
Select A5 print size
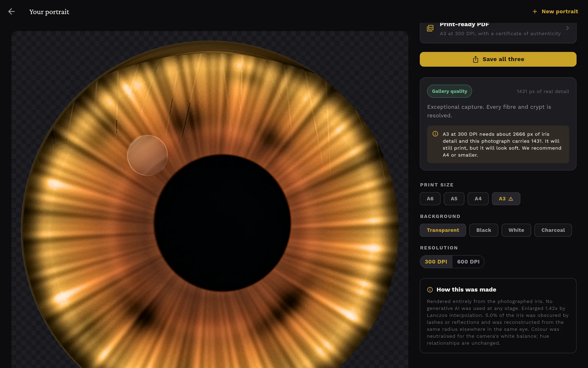click(x=454, y=199)
